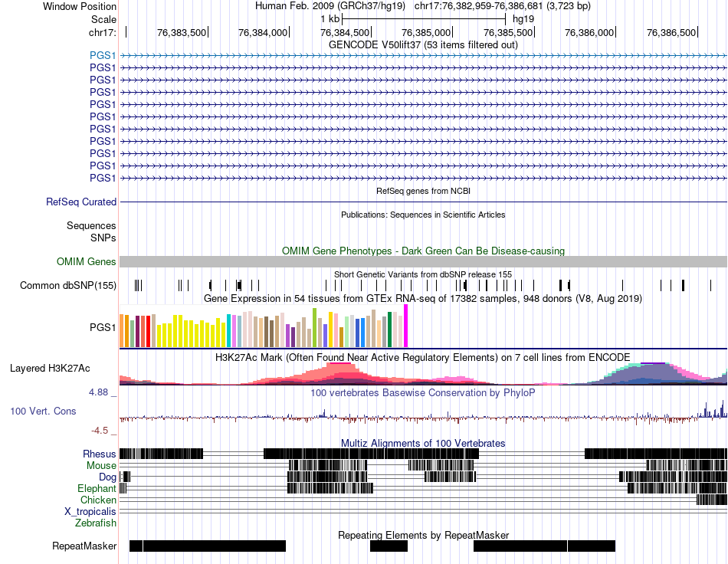728x564 pixels.
Task: Click the Sequences track label
Action: (x=91, y=225)
